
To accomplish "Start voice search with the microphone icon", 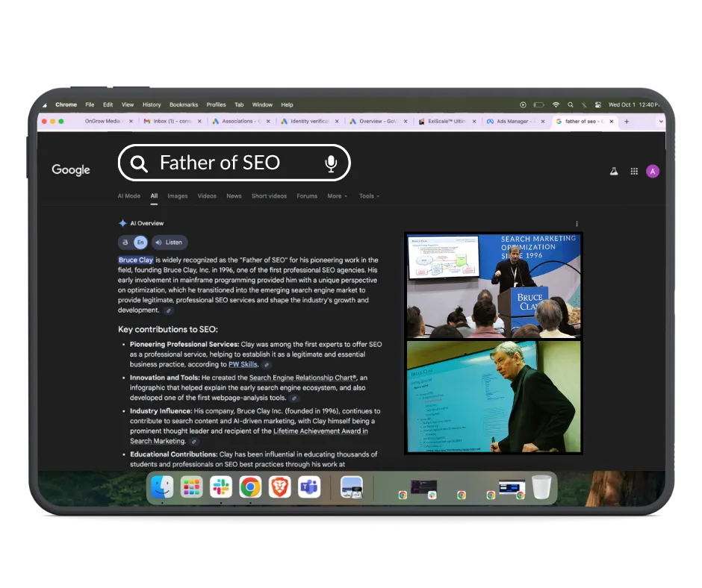I will coord(331,163).
